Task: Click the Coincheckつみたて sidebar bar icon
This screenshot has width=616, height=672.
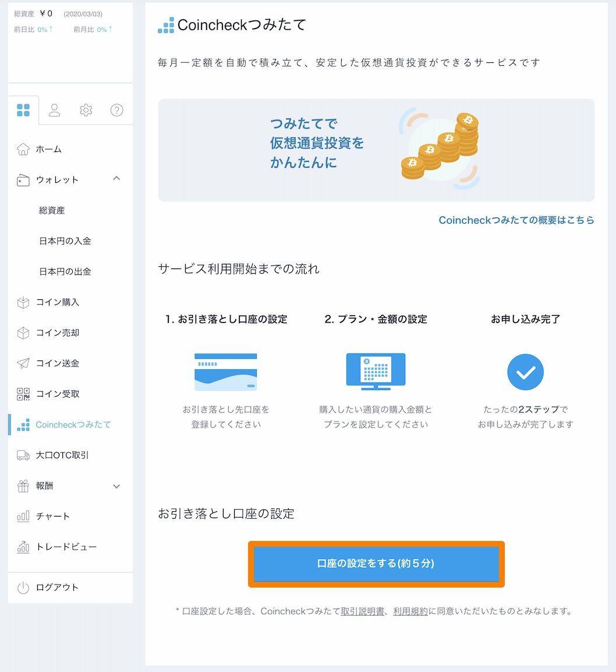Action: pyautogui.click(x=23, y=425)
